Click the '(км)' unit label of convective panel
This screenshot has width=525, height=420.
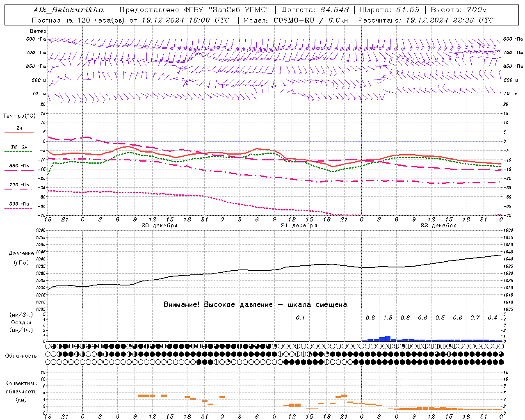[21, 399]
